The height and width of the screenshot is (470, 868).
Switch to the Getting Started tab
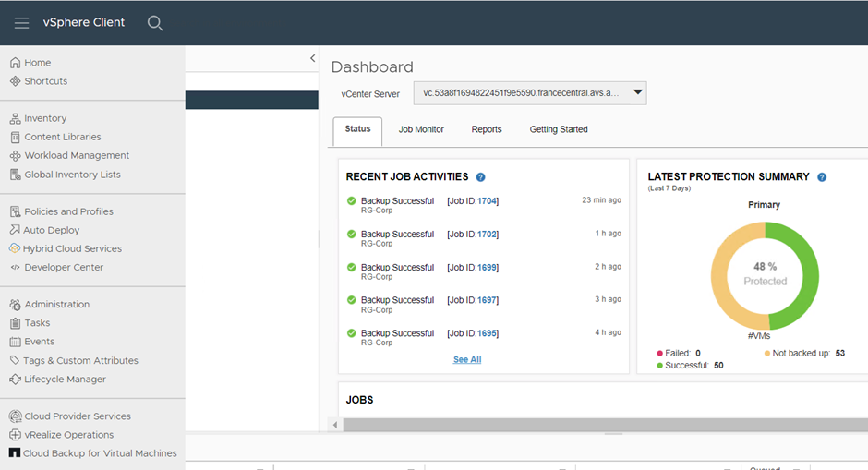559,129
